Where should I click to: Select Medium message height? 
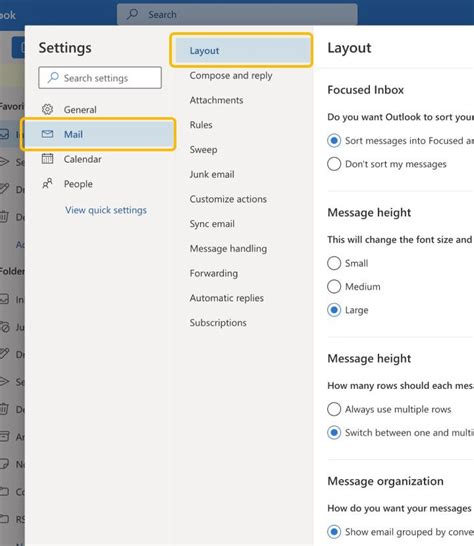[x=334, y=287]
